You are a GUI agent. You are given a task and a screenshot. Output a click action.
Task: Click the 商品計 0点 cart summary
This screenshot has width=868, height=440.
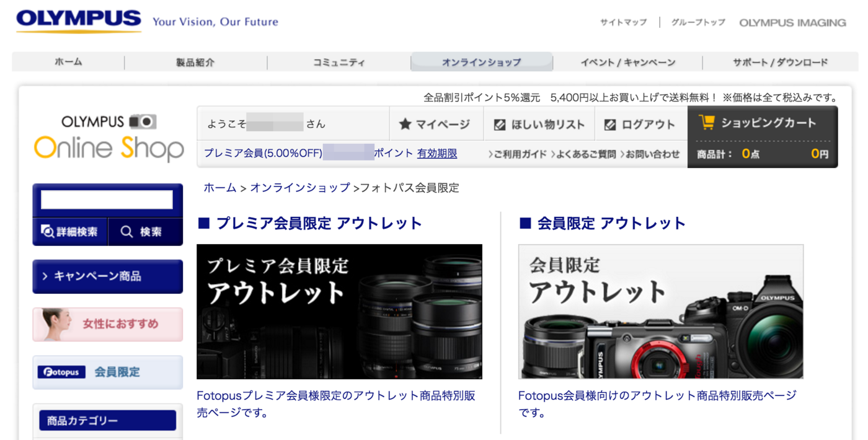click(x=728, y=154)
